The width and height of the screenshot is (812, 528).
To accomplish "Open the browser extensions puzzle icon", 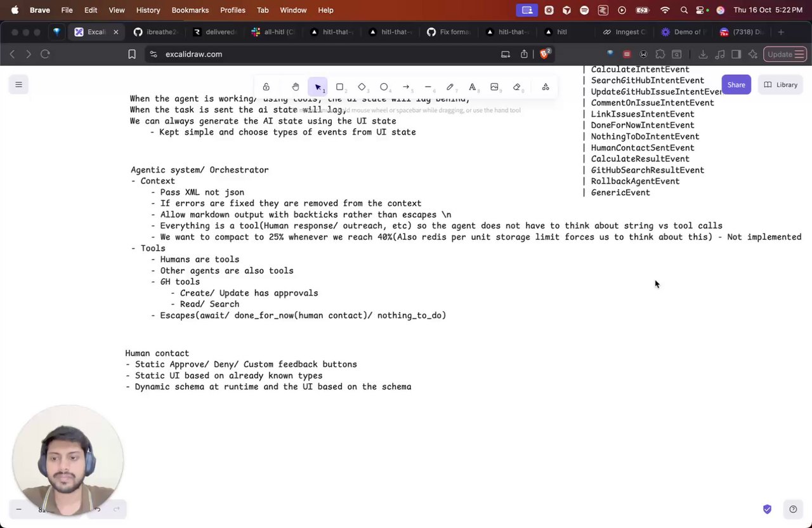I will pyautogui.click(x=660, y=54).
